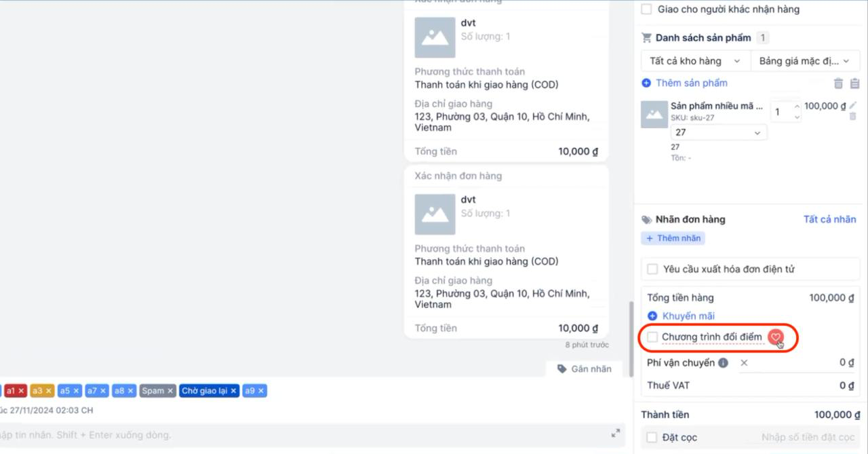The image size is (868, 454).
Task: Check the Chương trình đổi điểm box
Action: coord(652,337)
